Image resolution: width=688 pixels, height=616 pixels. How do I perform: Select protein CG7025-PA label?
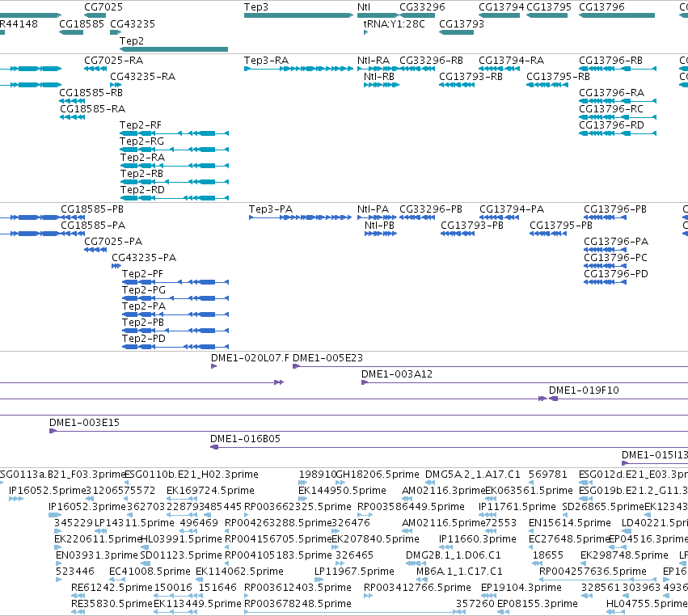tap(113, 242)
